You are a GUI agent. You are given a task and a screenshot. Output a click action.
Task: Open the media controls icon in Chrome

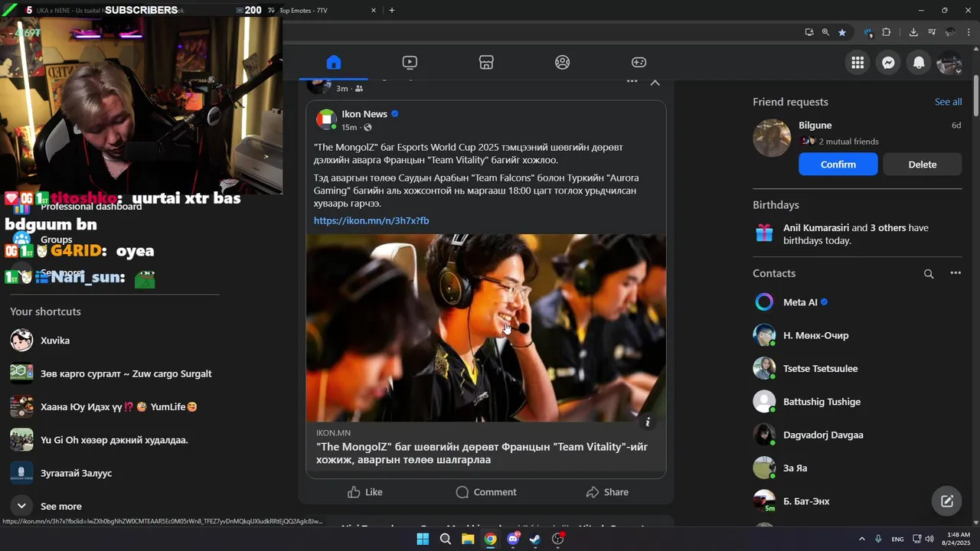pyautogui.click(x=932, y=32)
